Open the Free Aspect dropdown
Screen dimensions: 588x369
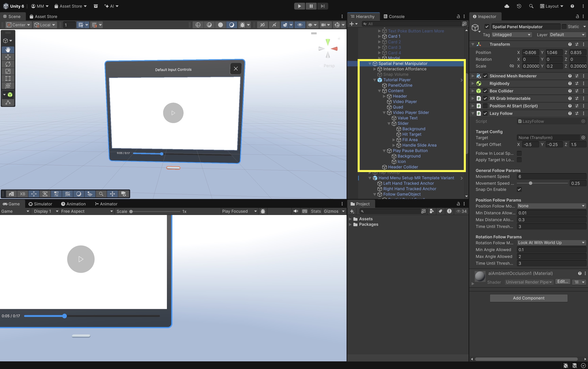87,211
